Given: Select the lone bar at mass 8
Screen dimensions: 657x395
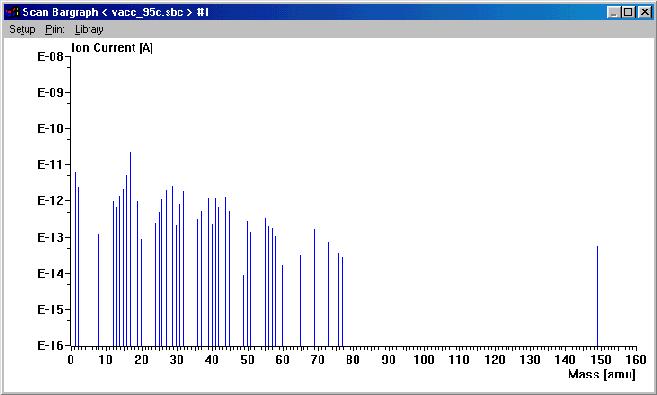Looking at the screenshot, I should coord(98,290).
